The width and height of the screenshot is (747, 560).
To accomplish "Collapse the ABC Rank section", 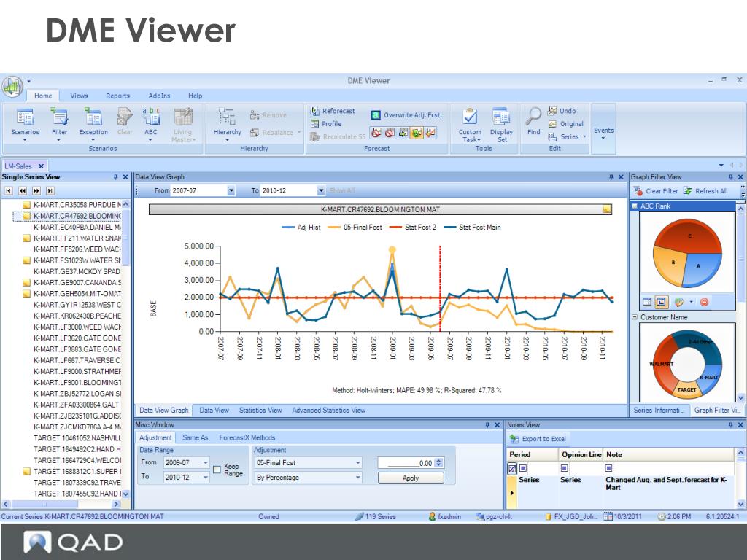I will 635,206.
